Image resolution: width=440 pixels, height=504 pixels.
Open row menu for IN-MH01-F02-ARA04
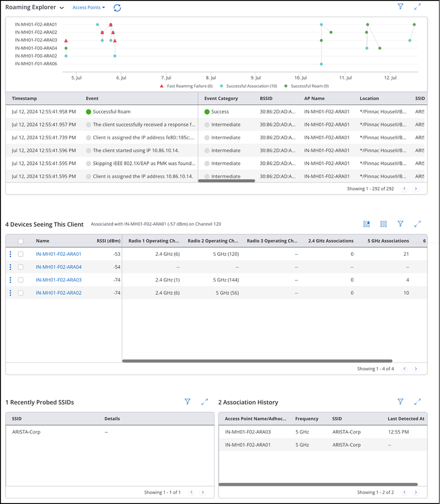10,267
